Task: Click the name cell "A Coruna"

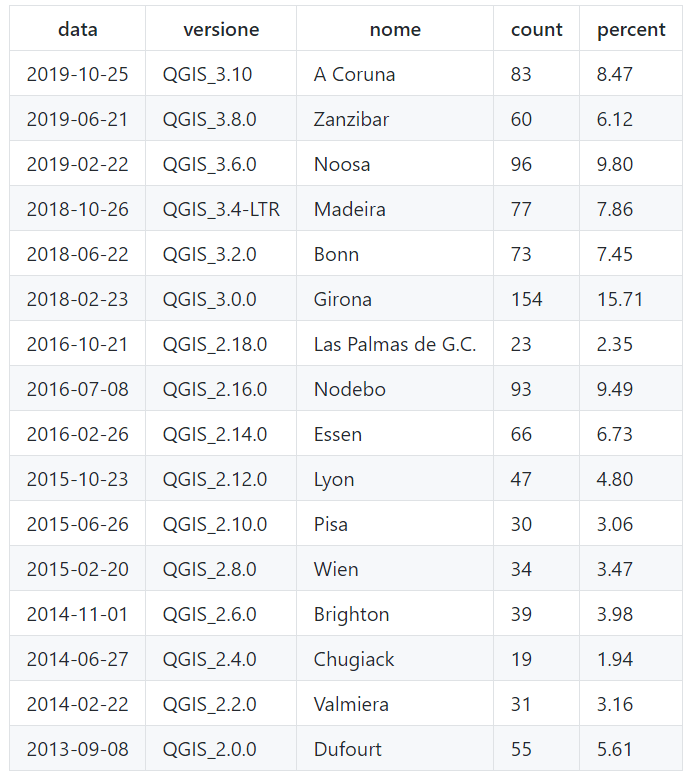Action: [354, 74]
